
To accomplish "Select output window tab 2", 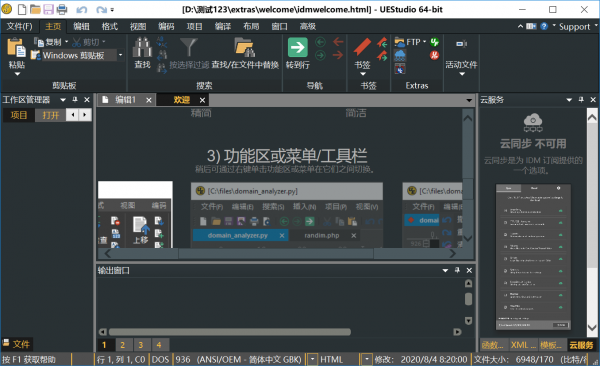I will click(122, 345).
